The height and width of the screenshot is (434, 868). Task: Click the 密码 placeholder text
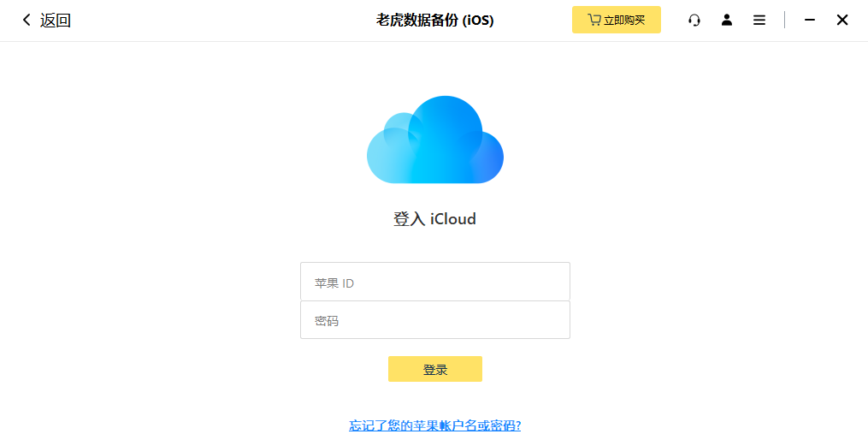[327, 321]
